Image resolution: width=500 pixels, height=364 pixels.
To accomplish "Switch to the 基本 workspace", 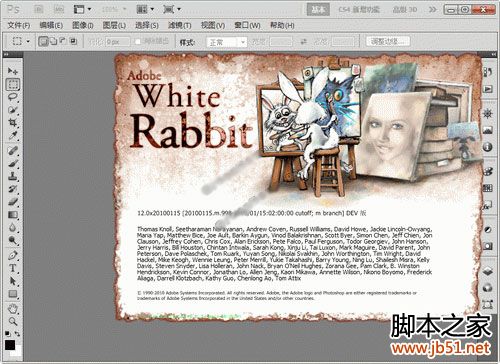I will tap(318, 9).
